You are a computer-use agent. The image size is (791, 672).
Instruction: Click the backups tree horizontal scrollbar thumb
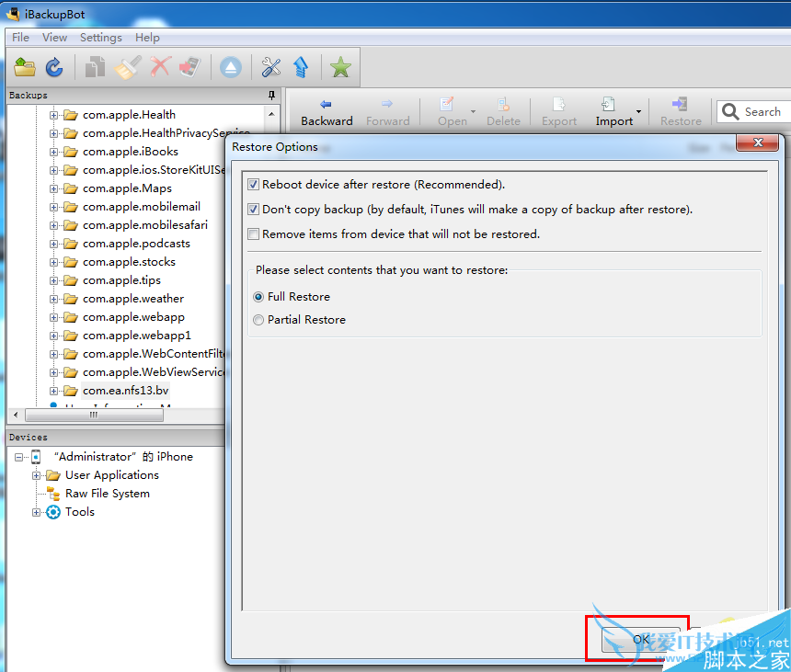pos(94,415)
